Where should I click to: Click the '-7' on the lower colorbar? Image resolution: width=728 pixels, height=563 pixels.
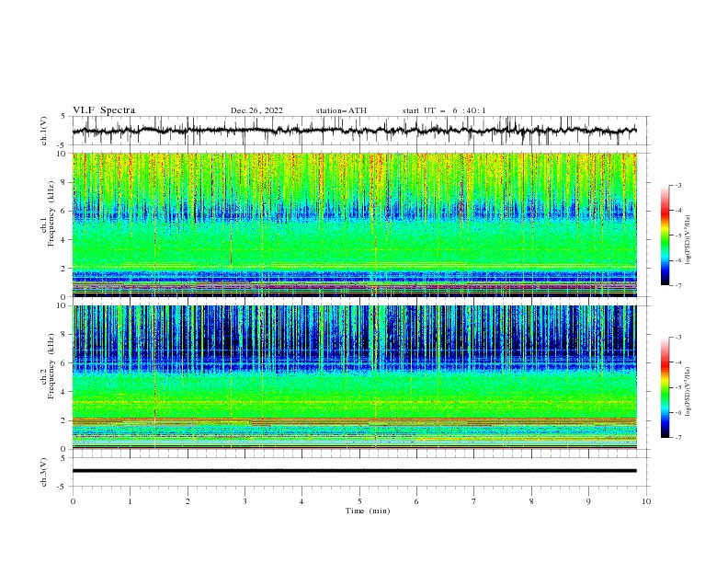coord(678,438)
